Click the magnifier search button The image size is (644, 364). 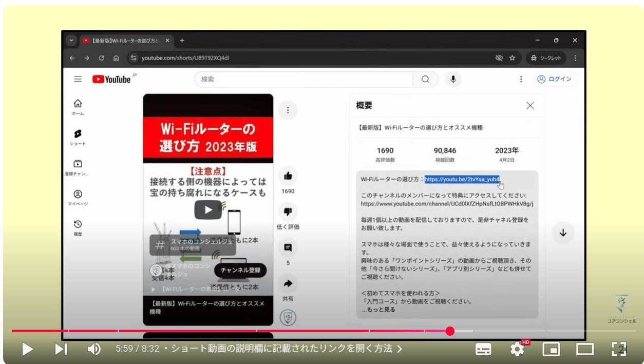point(425,79)
